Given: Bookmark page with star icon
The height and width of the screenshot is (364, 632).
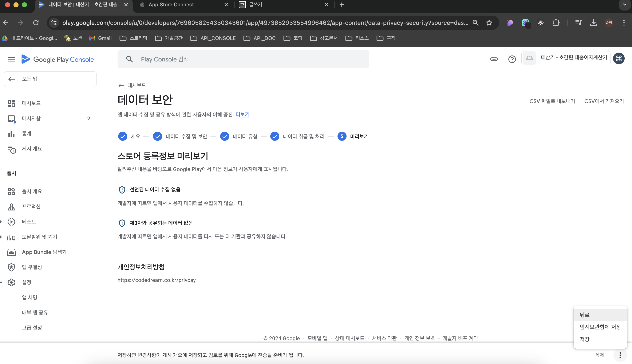Looking at the screenshot, I should point(489,23).
